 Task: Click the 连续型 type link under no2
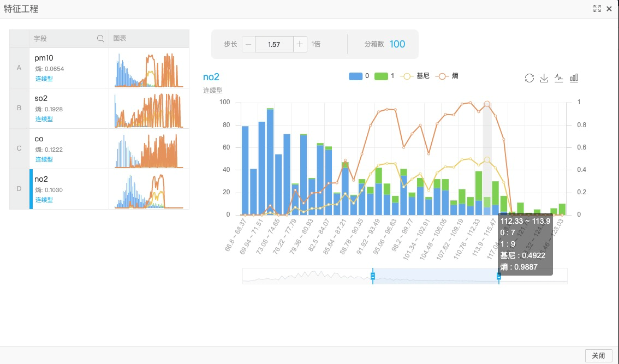(44, 200)
